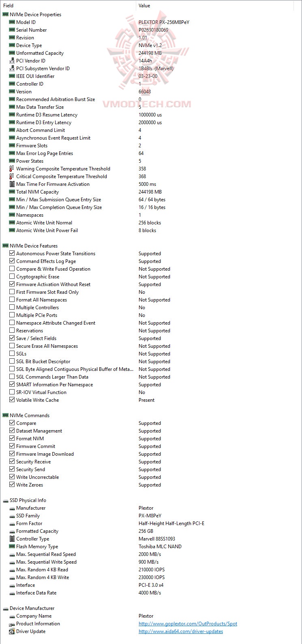This screenshot has height=644, width=302.
Task: Click the Critical Composite Temperature Threshold thermometer icon
Action: click(x=12, y=177)
